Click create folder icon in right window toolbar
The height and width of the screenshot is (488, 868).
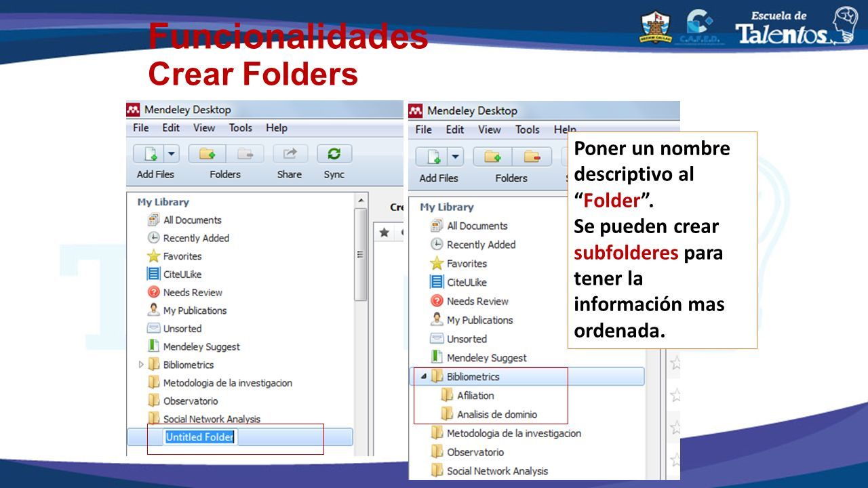click(x=493, y=157)
